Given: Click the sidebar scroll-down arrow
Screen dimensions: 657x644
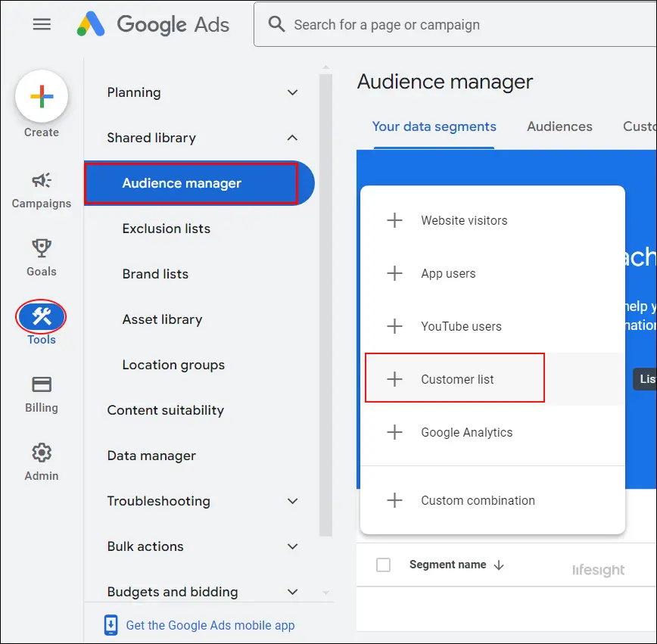Looking at the screenshot, I should pyautogui.click(x=326, y=593).
